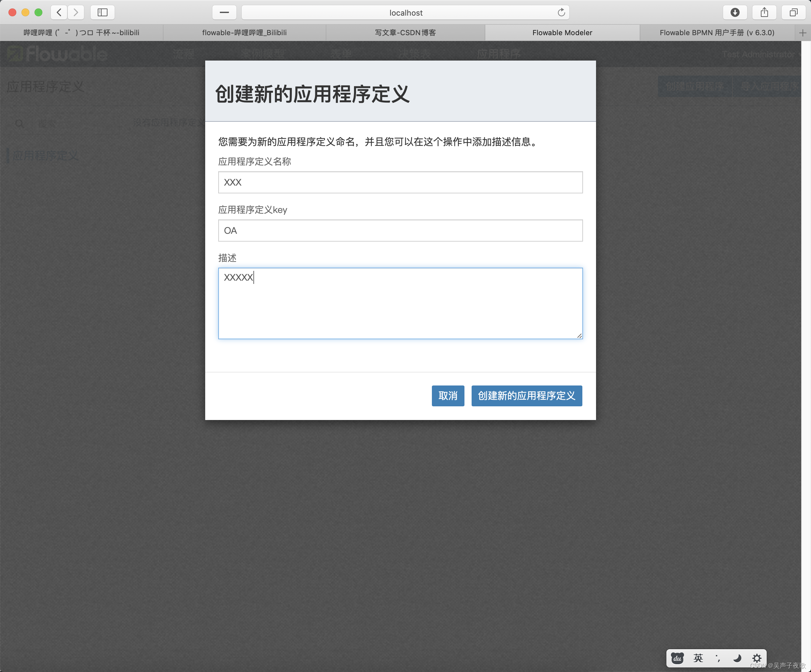This screenshot has width=811, height=672.
Task: Select the Flowable Modeler tab
Action: point(562,33)
